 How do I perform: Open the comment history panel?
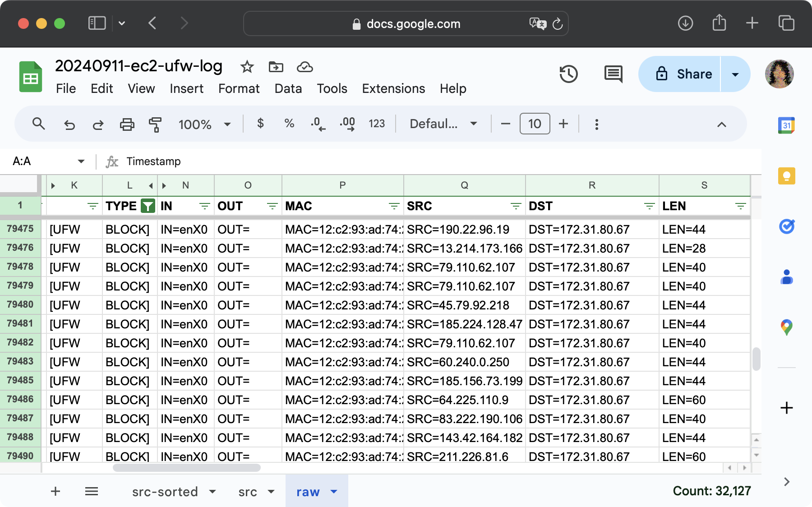click(x=613, y=74)
